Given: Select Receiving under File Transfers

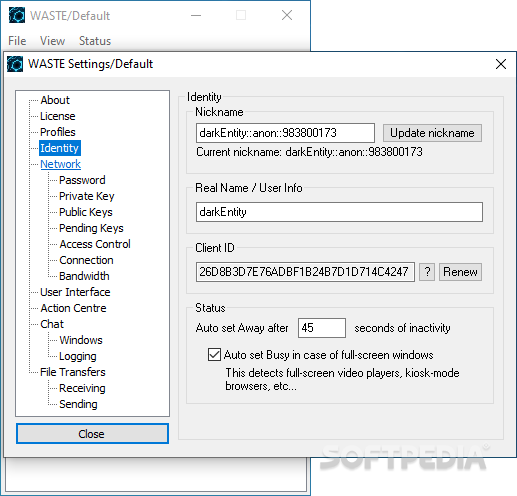Looking at the screenshot, I should click(x=82, y=388).
